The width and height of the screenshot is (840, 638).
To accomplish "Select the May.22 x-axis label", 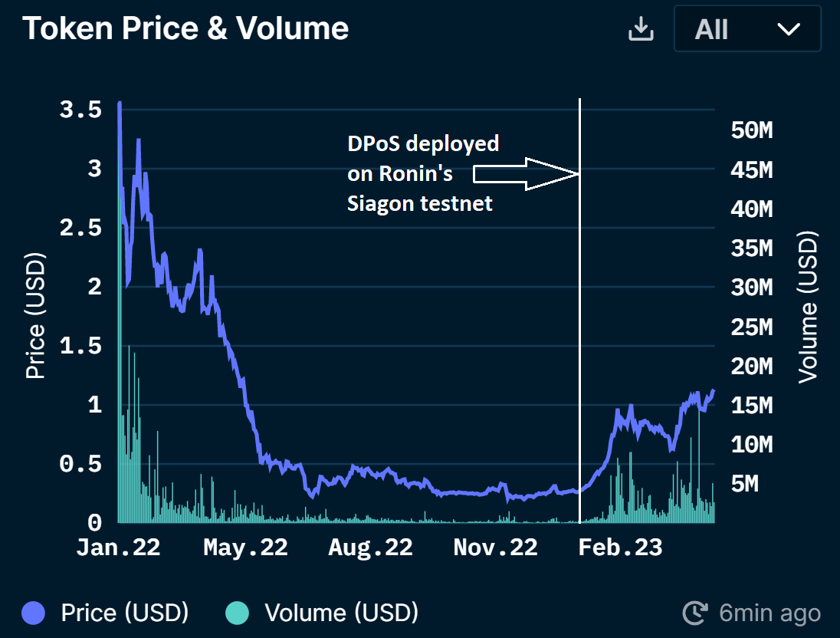I will coord(245,547).
